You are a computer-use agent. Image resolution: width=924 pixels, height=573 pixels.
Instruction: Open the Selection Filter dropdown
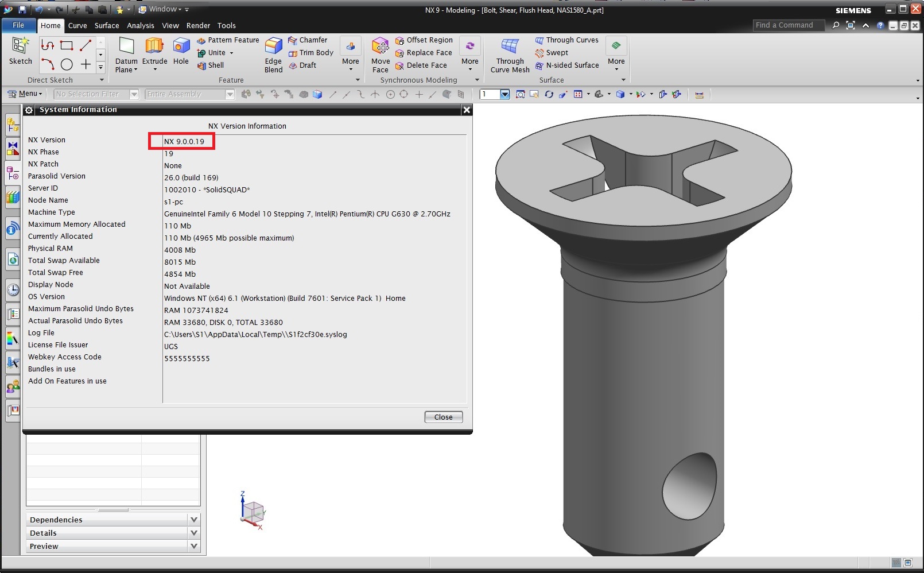click(x=134, y=94)
